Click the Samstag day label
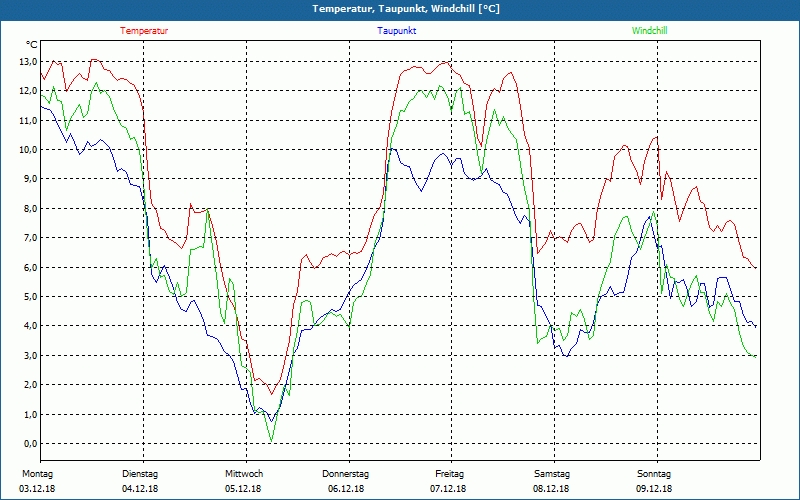The image size is (800, 500). (552, 474)
